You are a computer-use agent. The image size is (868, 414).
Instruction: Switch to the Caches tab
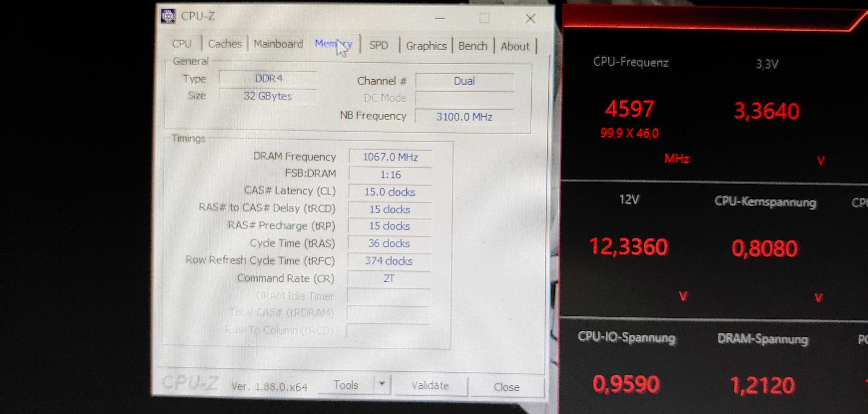(x=225, y=44)
